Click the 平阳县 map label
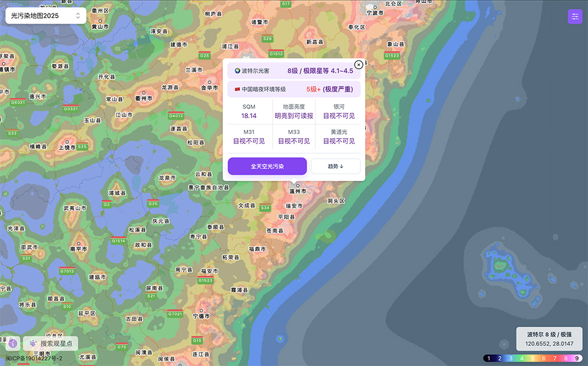588x366 pixels. point(286,217)
